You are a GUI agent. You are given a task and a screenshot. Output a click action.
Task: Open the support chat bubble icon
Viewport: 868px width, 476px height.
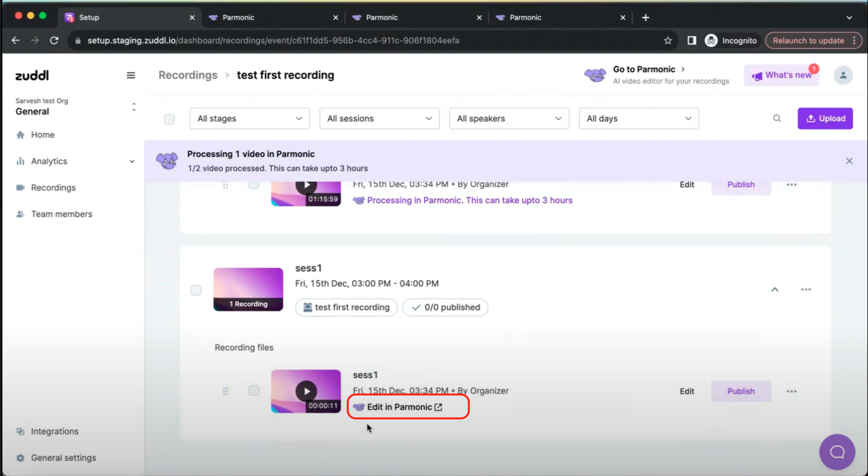837,452
